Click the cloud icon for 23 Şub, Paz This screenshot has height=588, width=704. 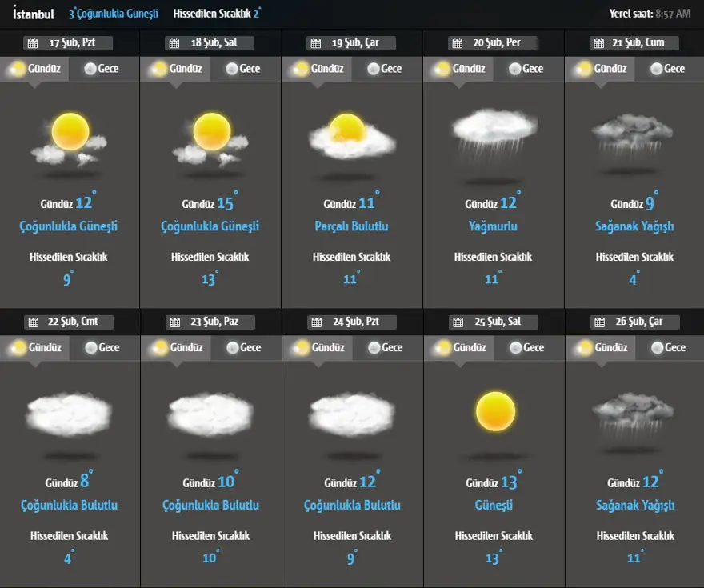point(210,415)
